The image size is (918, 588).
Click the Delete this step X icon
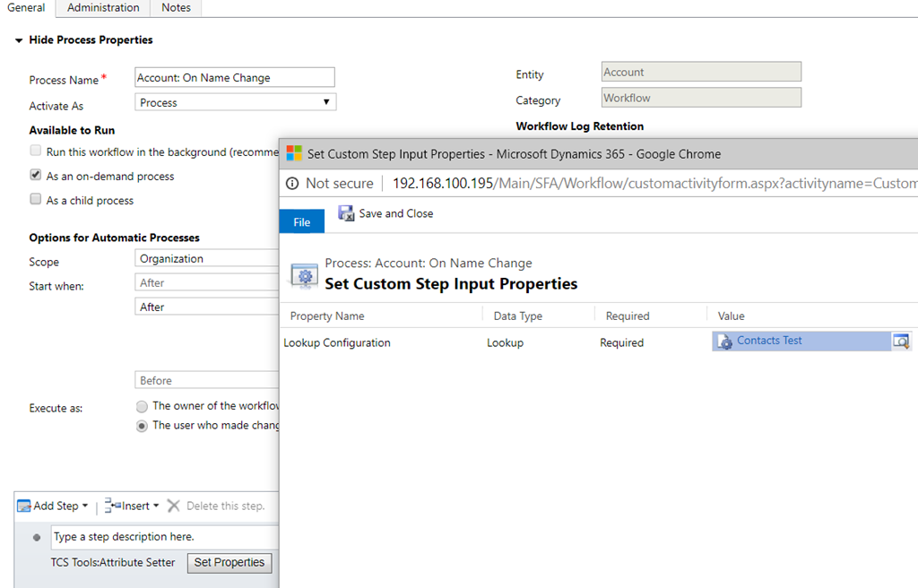pos(173,506)
